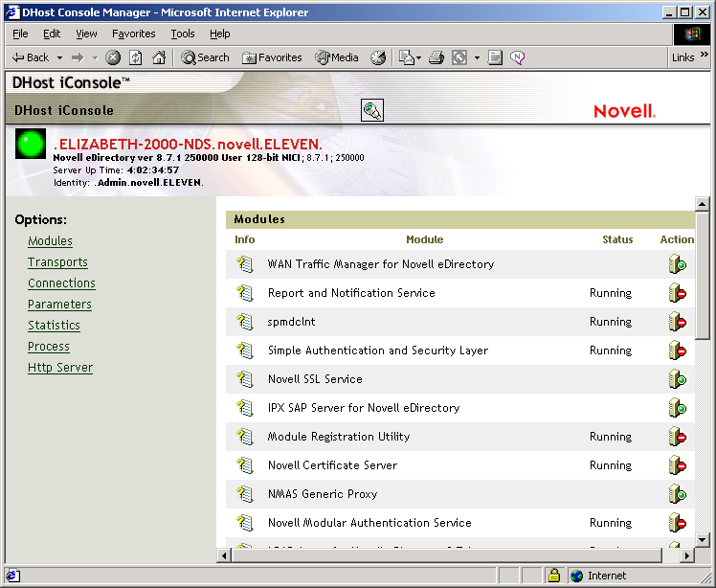Open the Mail button dropdown arrow

pos(418,57)
